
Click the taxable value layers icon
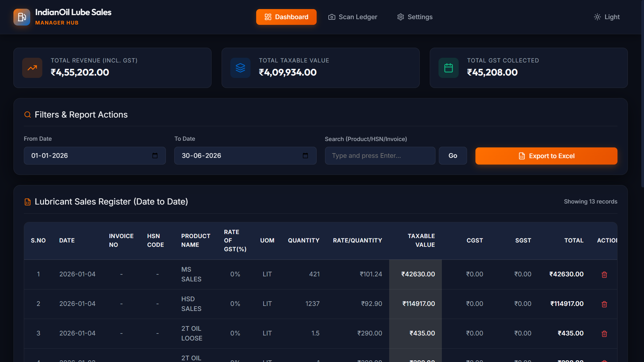pos(240,68)
